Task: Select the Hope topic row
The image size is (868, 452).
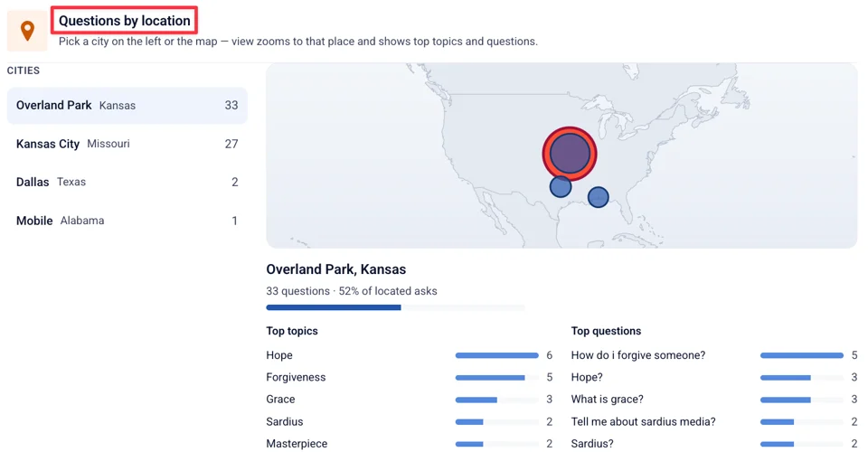Action: point(409,355)
